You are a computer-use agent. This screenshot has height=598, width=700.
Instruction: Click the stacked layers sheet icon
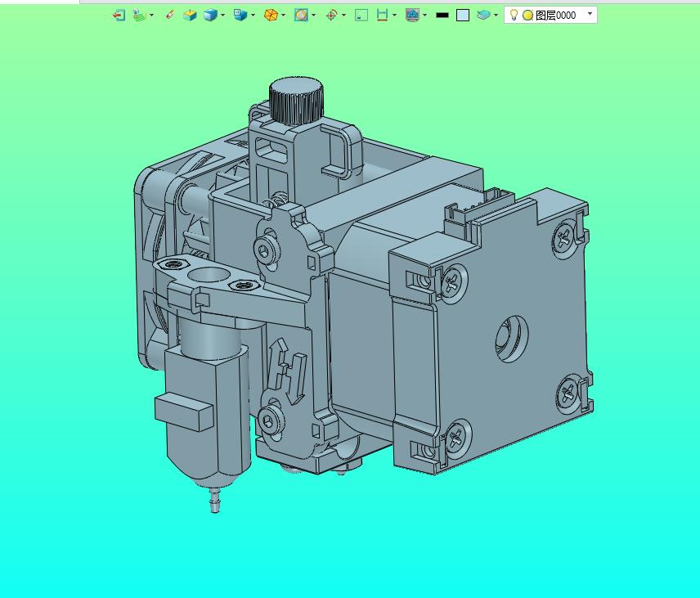pos(483,16)
